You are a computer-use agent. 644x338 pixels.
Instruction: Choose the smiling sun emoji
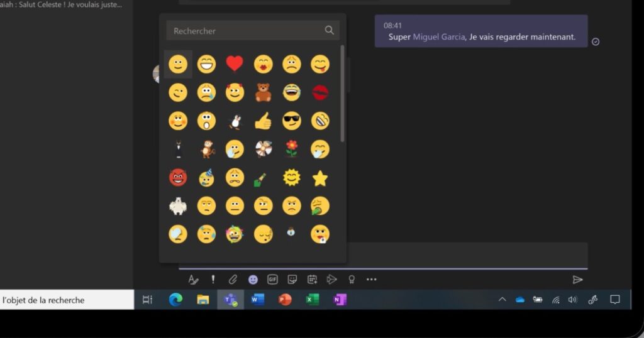[x=292, y=178]
